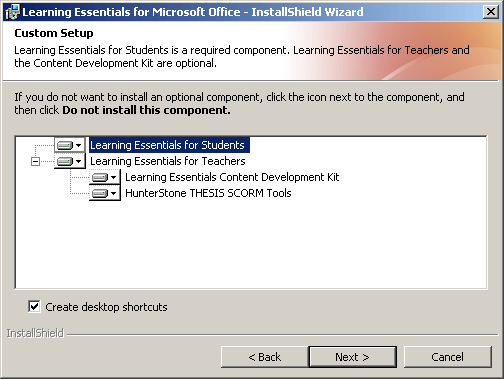
Task: Open the install-option arrow for Learning Essentials for Students
Action: 79,145
